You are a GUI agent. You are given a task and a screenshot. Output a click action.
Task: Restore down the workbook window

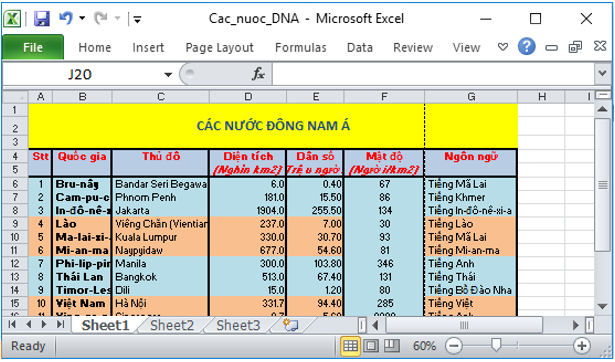(575, 47)
